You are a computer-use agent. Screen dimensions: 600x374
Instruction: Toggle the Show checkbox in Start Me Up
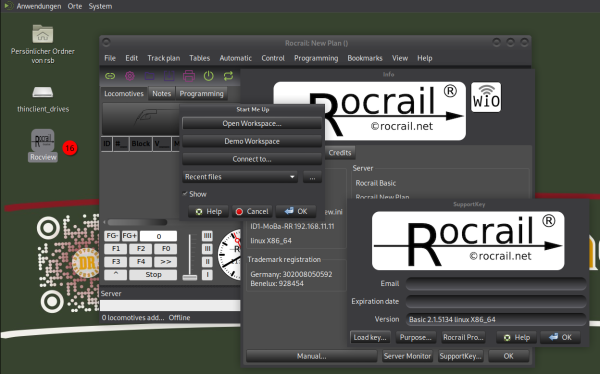185,194
